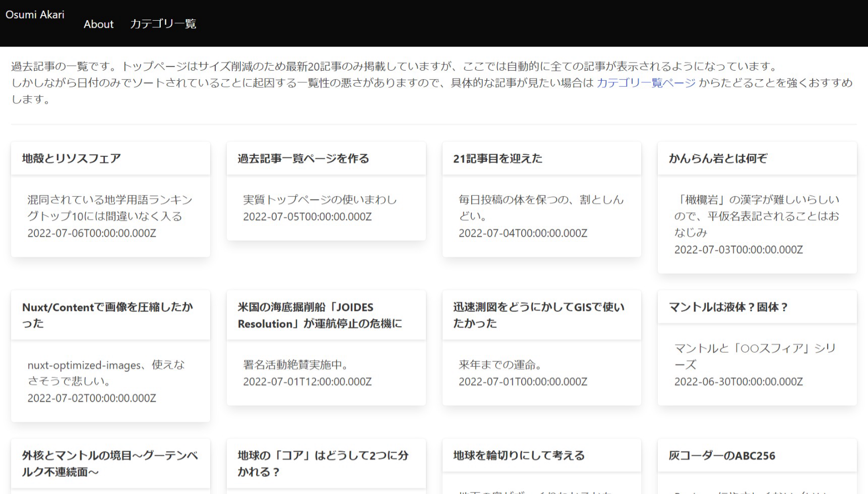Open the 灰コーダーのABC256 article
Viewport: 868px width, 494px height.
pos(721,455)
